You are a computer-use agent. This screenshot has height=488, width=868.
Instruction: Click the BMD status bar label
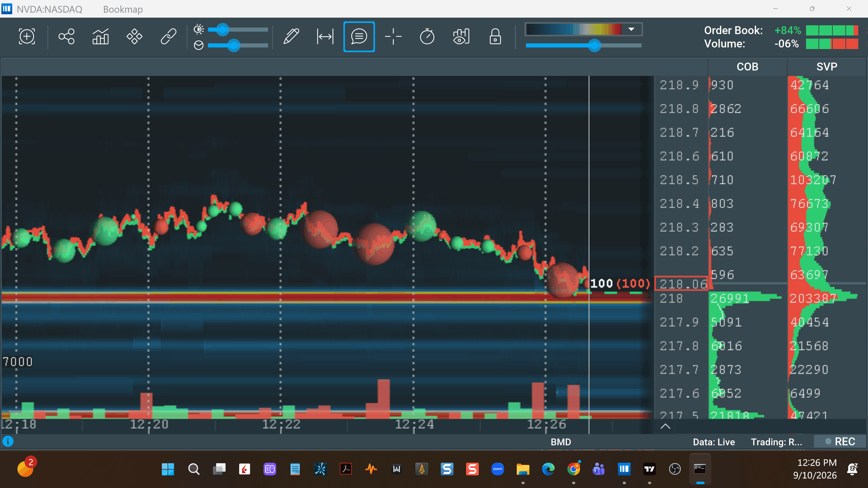coord(561,442)
